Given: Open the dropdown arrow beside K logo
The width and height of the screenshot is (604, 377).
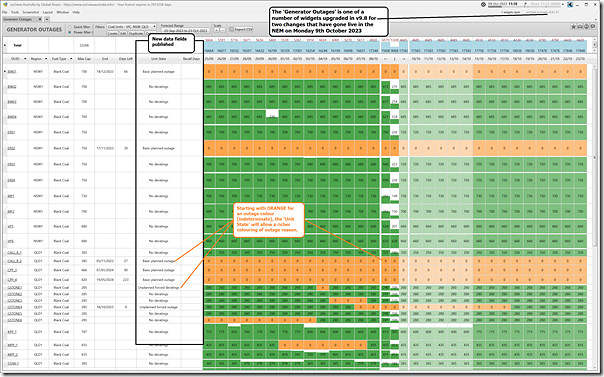Looking at the screenshot, I should point(563,4).
